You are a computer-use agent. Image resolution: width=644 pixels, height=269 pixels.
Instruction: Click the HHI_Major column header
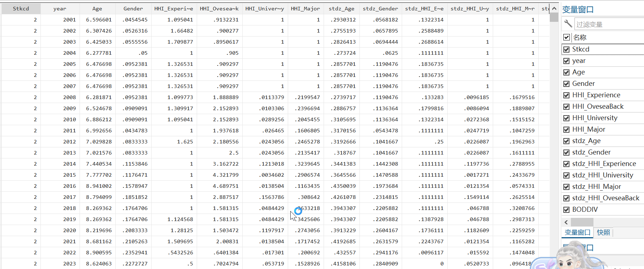click(305, 9)
